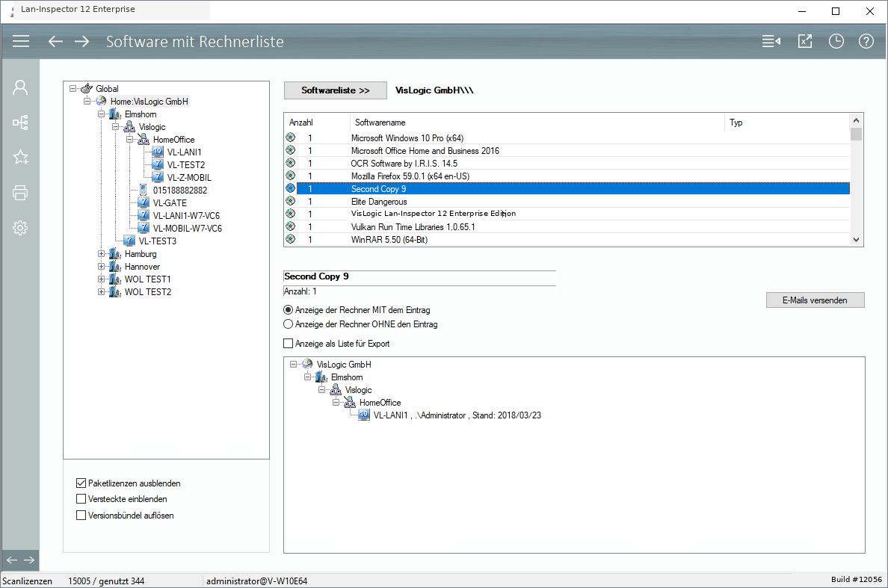The height and width of the screenshot is (588, 888).
Task: Select 'VisLogic Lan-Inspector 12 Enterprise Edition' row
Action: pyautogui.click(x=567, y=214)
